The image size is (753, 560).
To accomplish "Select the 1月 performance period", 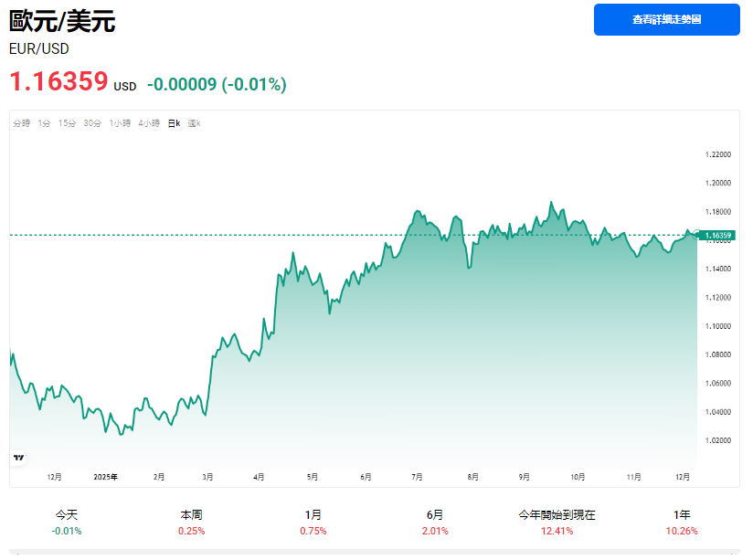I will tap(313, 523).
